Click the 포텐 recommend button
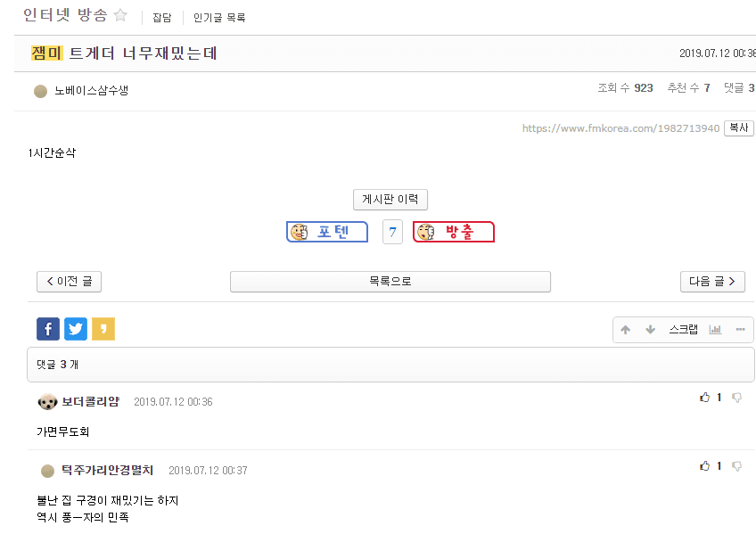This screenshot has width=756, height=534. [x=327, y=232]
